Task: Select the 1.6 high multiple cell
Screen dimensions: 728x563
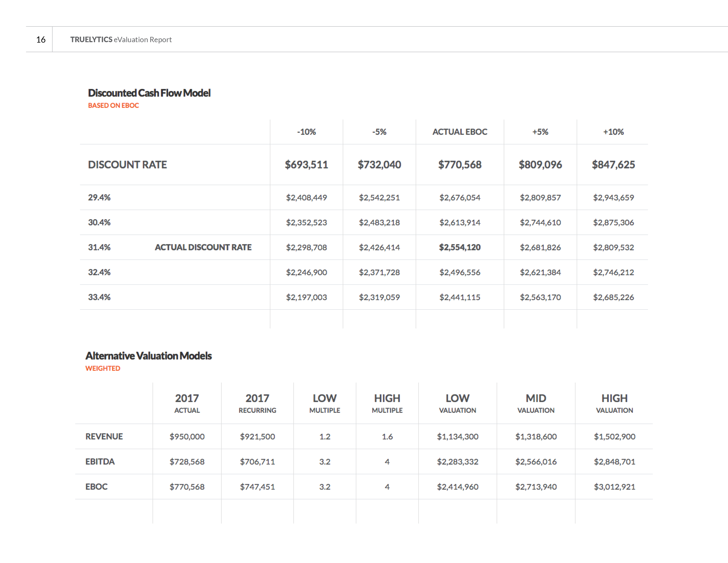Action: point(387,436)
